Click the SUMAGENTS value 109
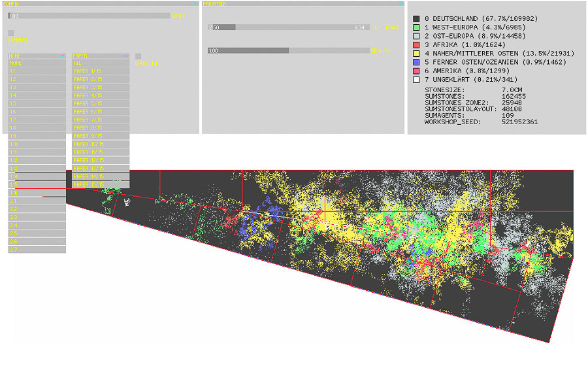588x368 pixels. pos(508,116)
